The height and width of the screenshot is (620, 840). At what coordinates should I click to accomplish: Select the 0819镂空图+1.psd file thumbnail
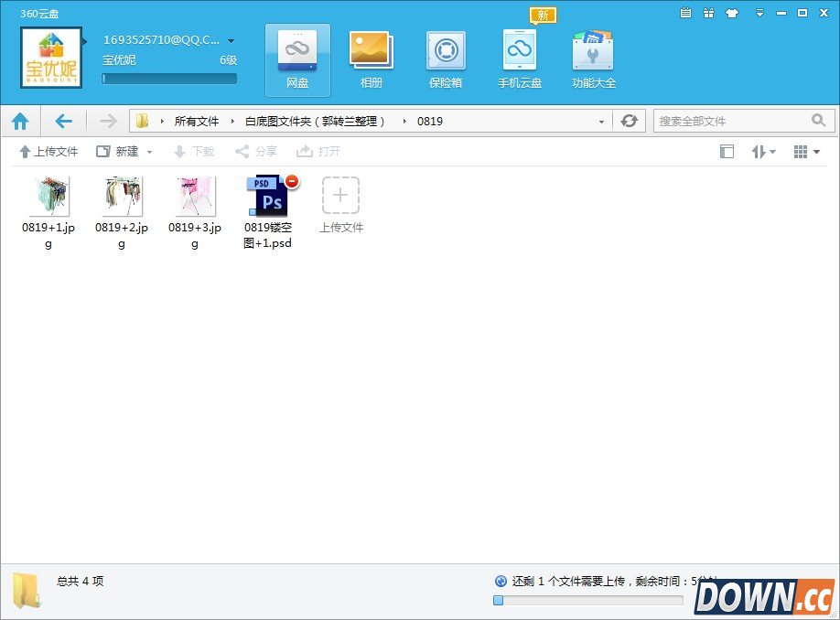[x=268, y=195]
